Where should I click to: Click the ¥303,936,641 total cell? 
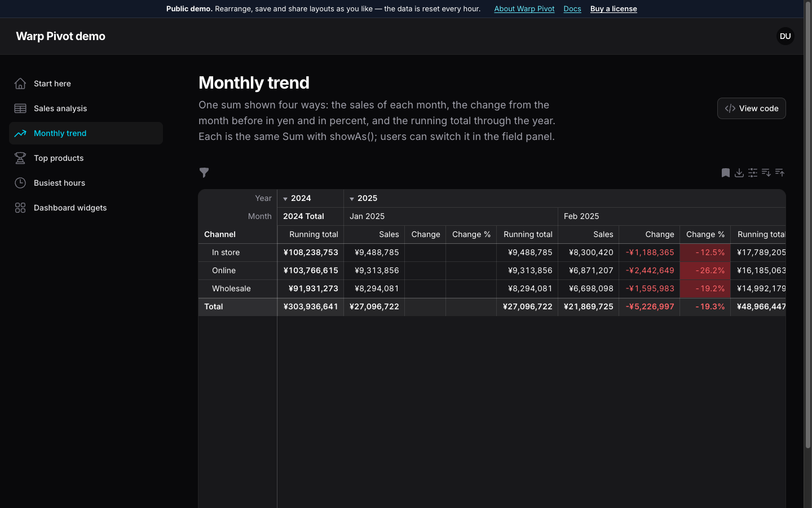(x=311, y=306)
